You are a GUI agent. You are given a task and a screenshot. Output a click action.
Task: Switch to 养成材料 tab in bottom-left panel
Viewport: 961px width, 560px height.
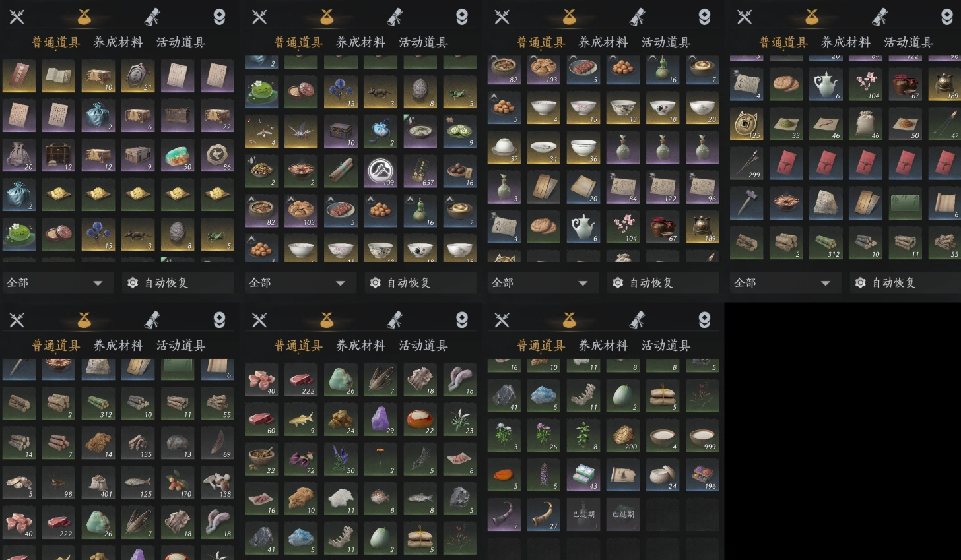pyautogui.click(x=118, y=345)
